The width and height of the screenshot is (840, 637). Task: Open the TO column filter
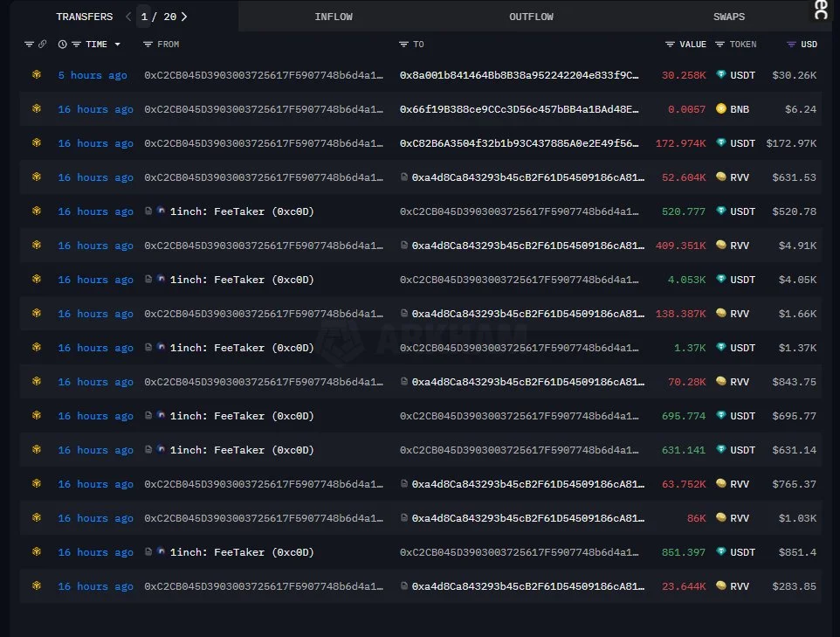tap(403, 45)
